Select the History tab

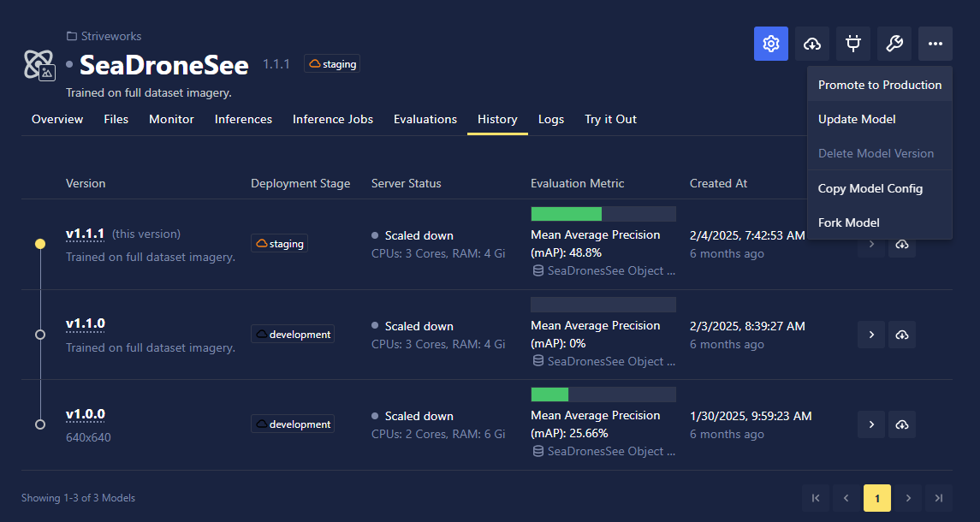[497, 120]
